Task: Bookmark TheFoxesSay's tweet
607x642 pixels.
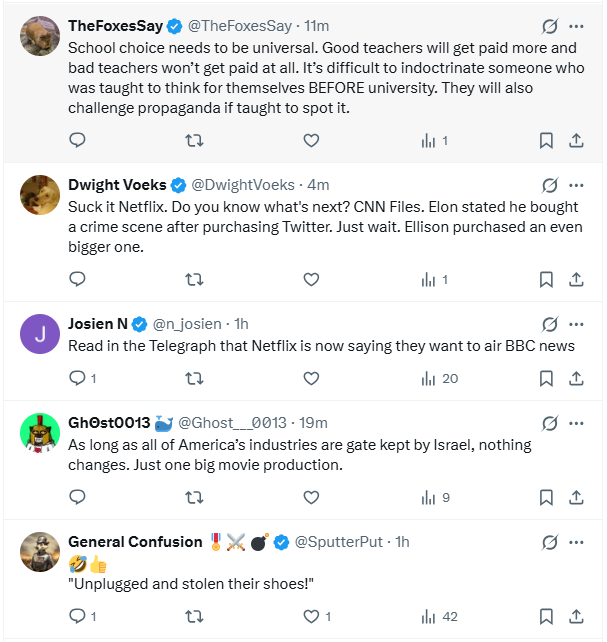Action: pyautogui.click(x=546, y=141)
